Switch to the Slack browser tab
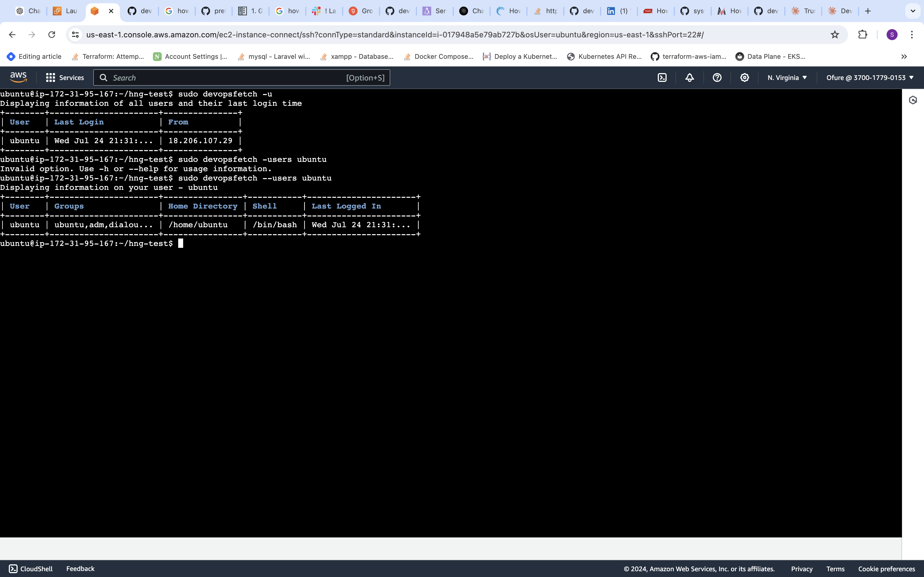 tap(324, 11)
